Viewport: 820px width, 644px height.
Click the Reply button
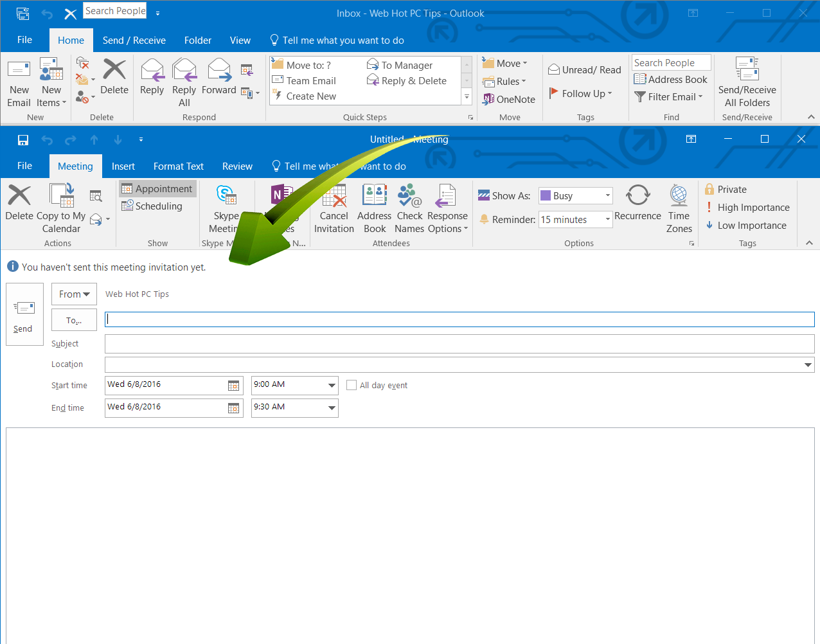(x=152, y=77)
